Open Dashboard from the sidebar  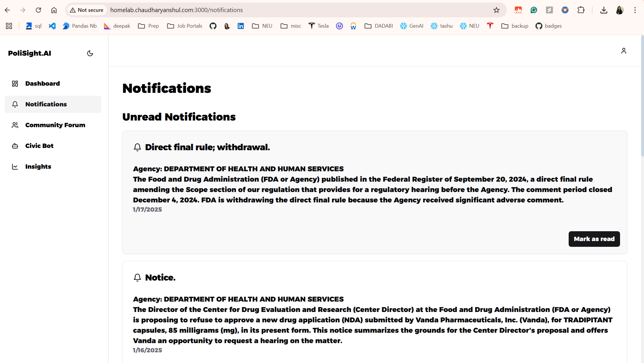pos(42,84)
